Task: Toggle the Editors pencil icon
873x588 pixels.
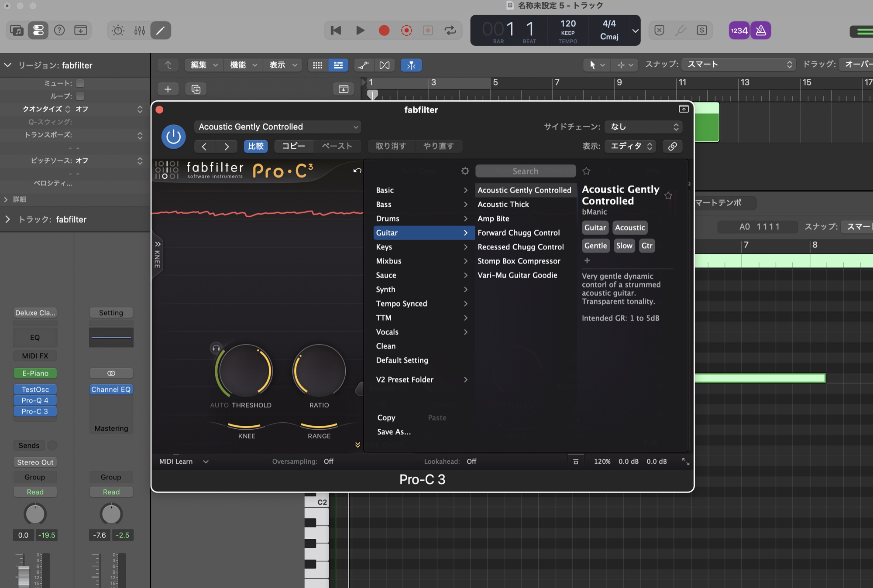Action: click(x=161, y=30)
